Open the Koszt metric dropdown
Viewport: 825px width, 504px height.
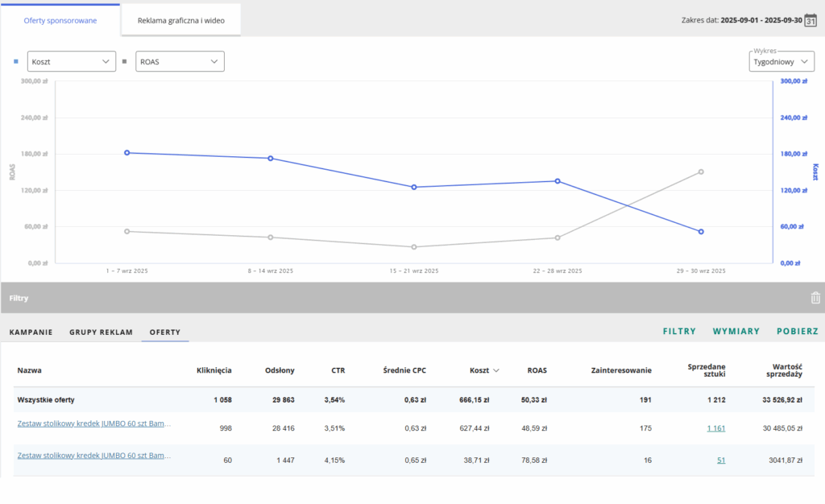coord(71,61)
